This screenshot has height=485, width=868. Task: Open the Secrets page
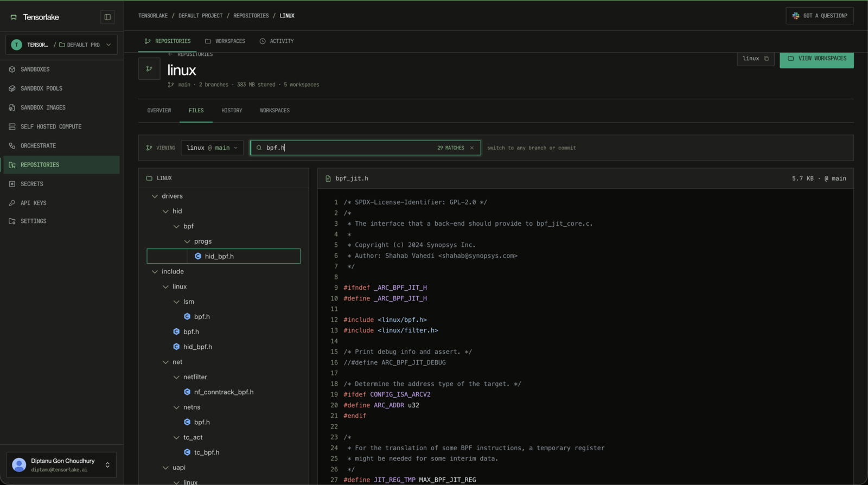tap(61, 184)
